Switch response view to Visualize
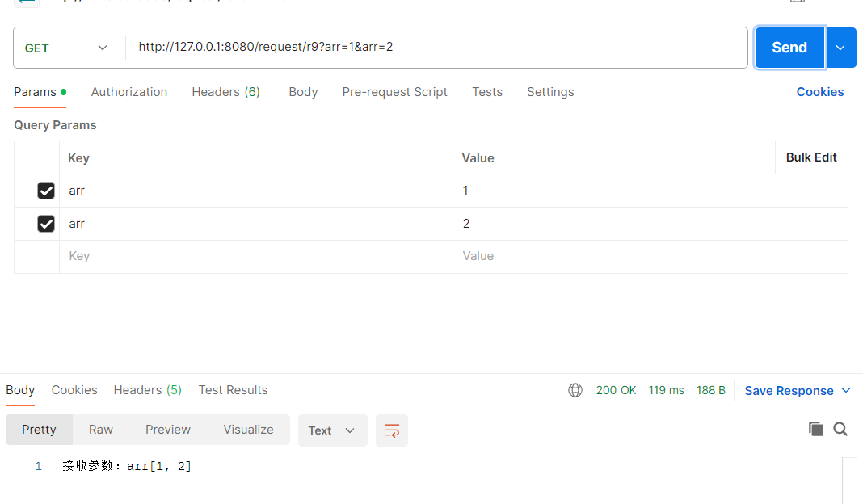The image size is (863, 504). [x=248, y=430]
